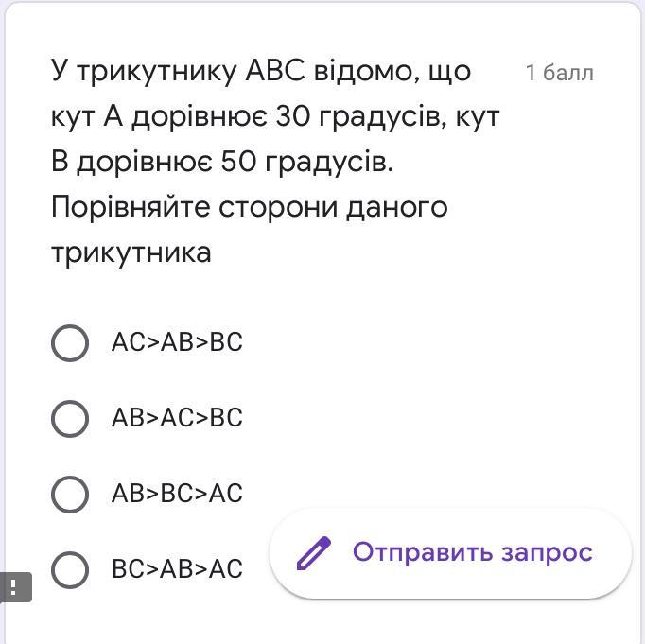Click the word "запрос" on the floating button

pos(549,552)
